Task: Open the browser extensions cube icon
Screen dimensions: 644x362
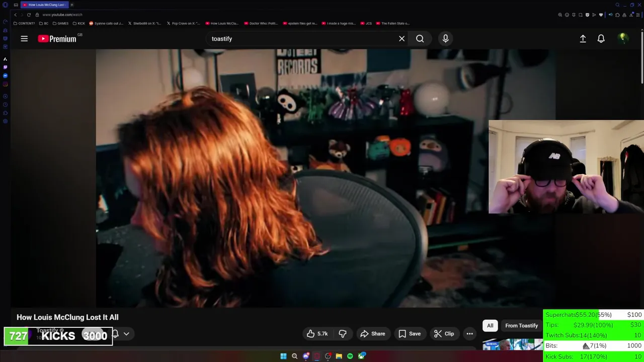Action: click(x=617, y=15)
